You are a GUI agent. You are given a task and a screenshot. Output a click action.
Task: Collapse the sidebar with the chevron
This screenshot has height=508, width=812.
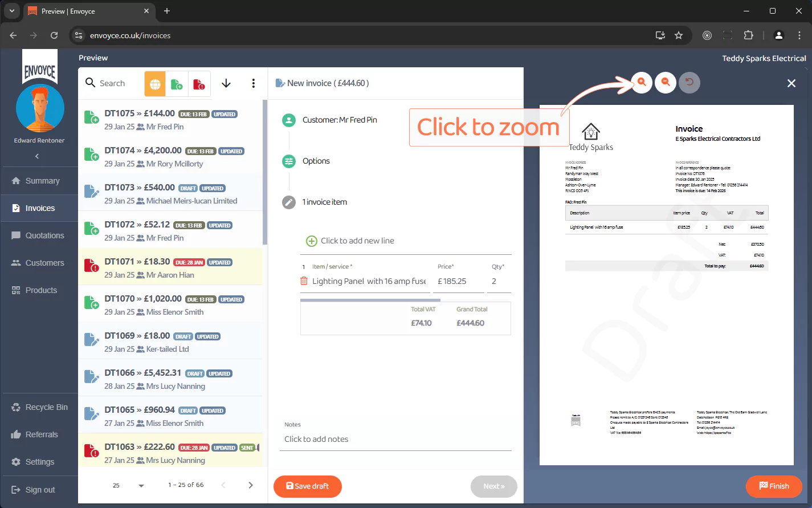click(38, 156)
